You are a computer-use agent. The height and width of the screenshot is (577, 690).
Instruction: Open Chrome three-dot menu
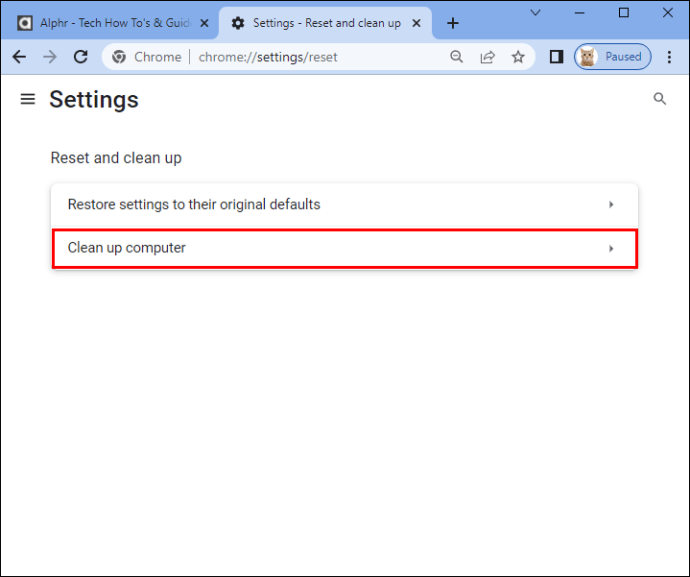[x=669, y=57]
